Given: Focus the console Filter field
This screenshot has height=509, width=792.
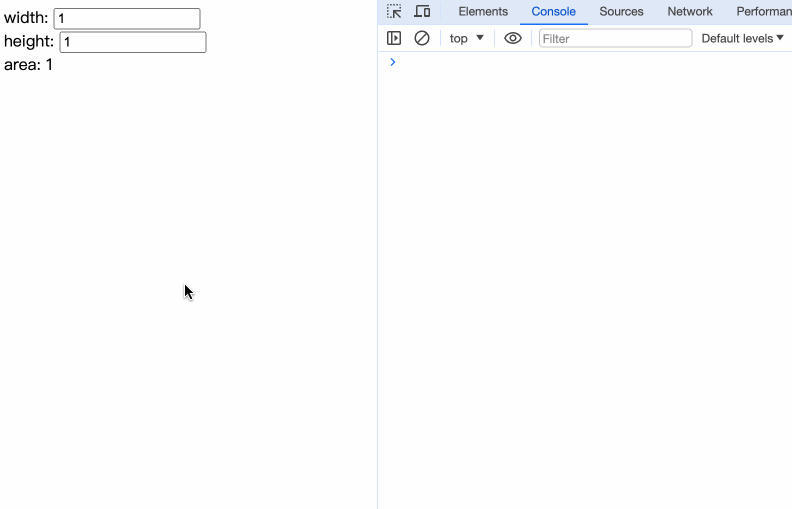Looking at the screenshot, I should click(x=615, y=38).
